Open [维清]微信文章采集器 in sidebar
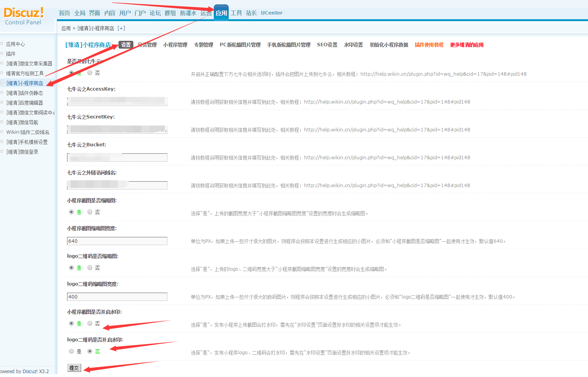The image size is (588, 377). [29, 64]
